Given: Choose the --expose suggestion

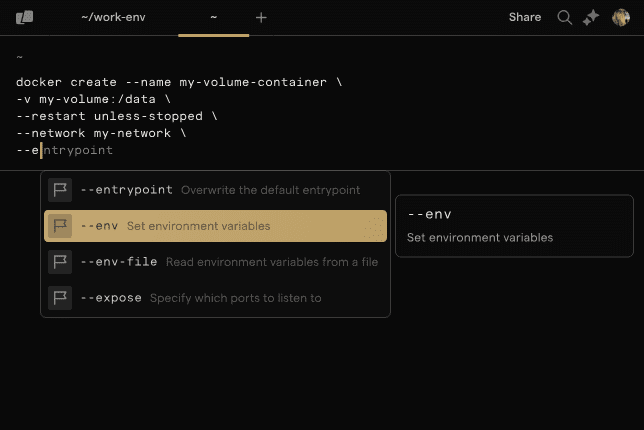Looking at the screenshot, I should coord(215,298).
